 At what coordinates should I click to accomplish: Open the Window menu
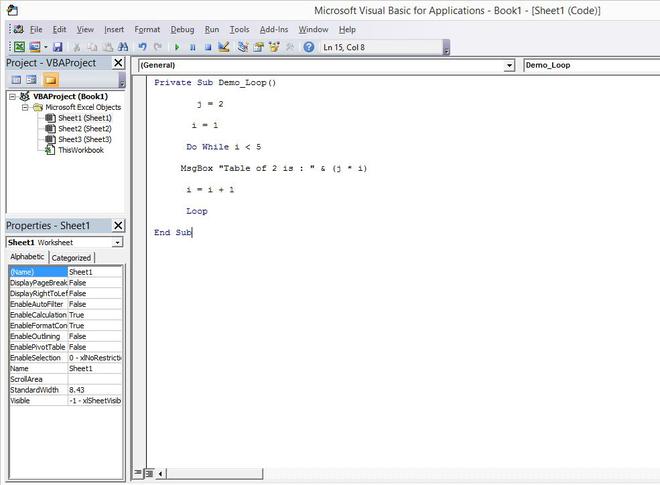pos(313,29)
